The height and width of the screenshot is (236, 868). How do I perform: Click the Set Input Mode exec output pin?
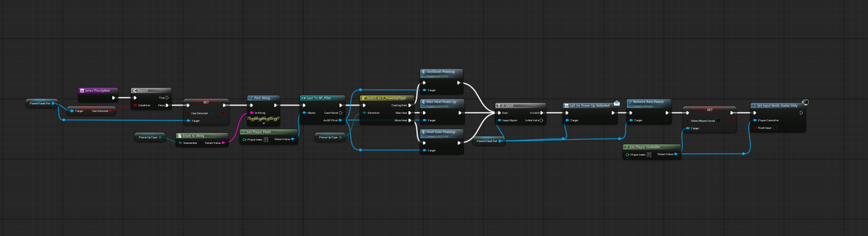coord(801,113)
